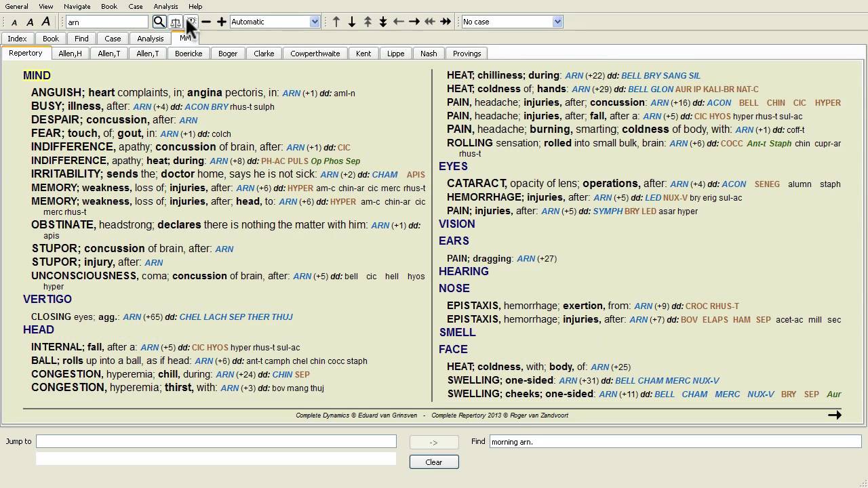Click the double up arrow icon
The height and width of the screenshot is (488, 868).
[368, 22]
